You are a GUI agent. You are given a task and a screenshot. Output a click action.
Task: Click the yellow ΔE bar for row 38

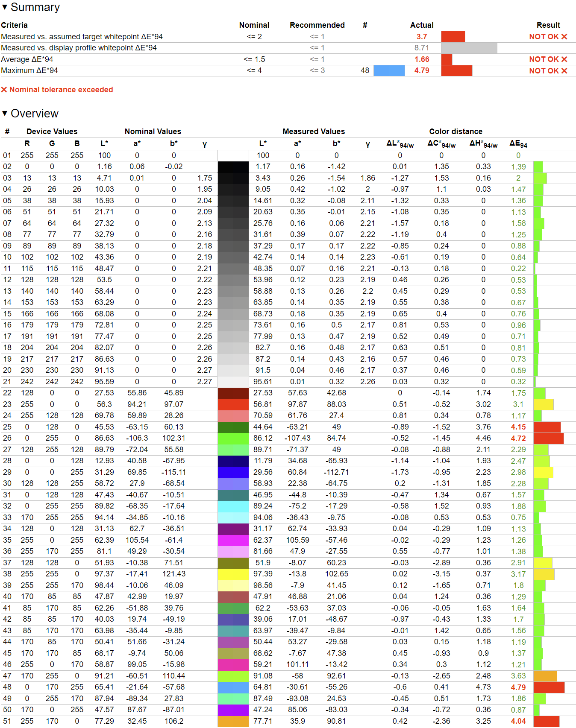(x=544, y=574)
